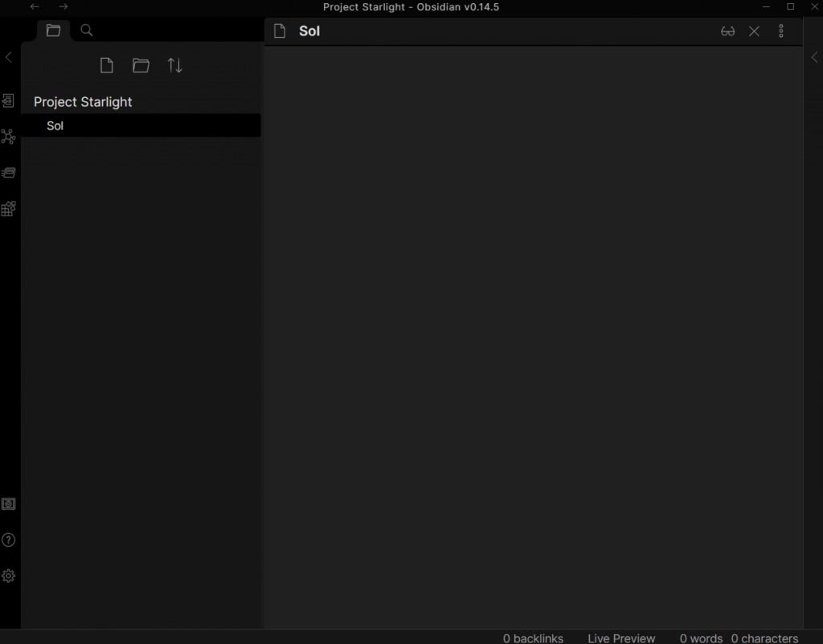Change the file sort order
Image resolution: width=823 pixels, height=644 pixels.
(175, 66)
